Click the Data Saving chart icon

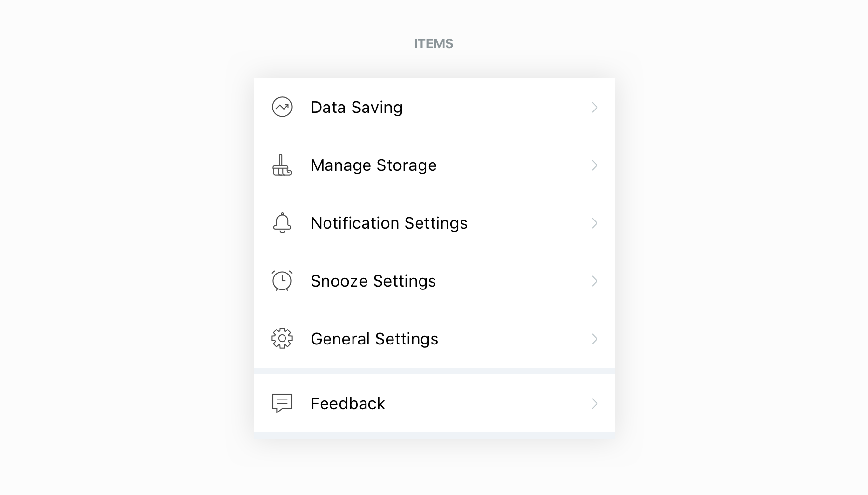click(x=282, y=107)
